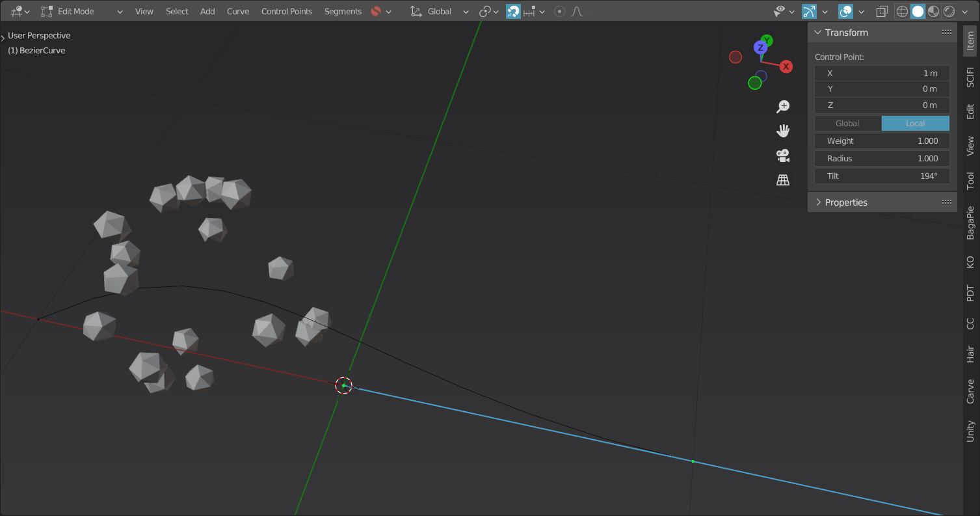The height and width of the screenshot is (516, 980).
Task: Open the Add menu
Action: click(207, 11)
